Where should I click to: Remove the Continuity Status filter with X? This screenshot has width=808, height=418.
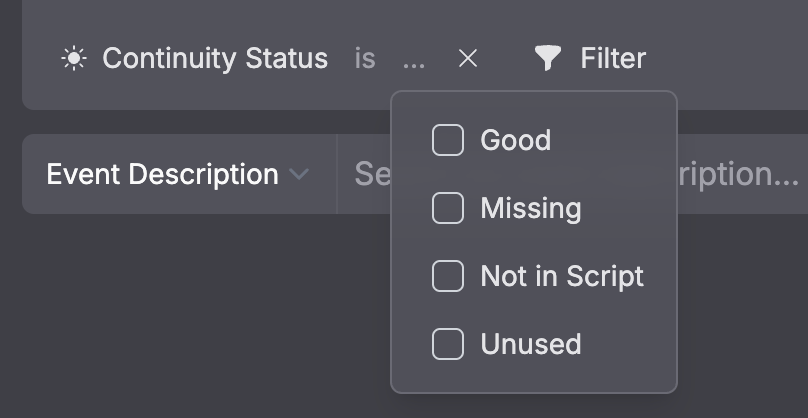click(467, 59)
